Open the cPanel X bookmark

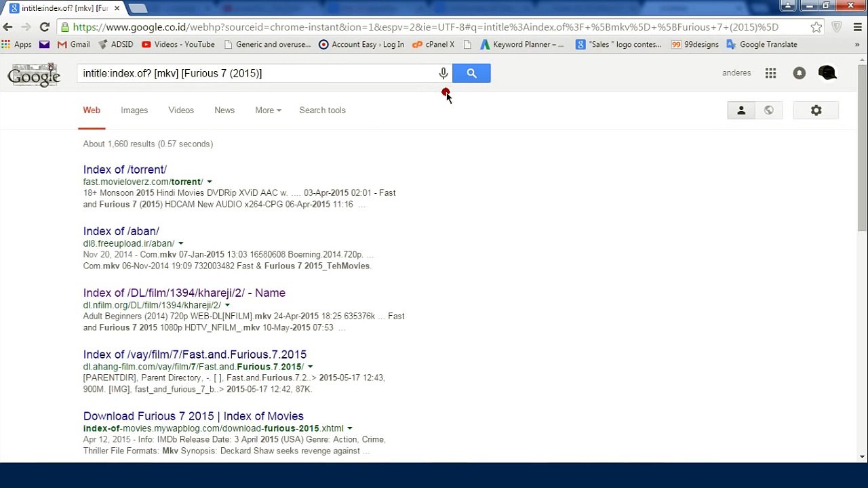pyautogui.click(x=433, y=45)
